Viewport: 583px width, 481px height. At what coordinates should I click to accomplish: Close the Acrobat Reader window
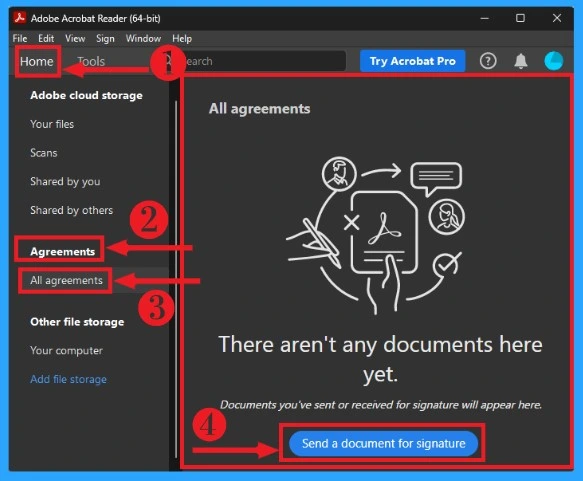(x=557, y=18)
